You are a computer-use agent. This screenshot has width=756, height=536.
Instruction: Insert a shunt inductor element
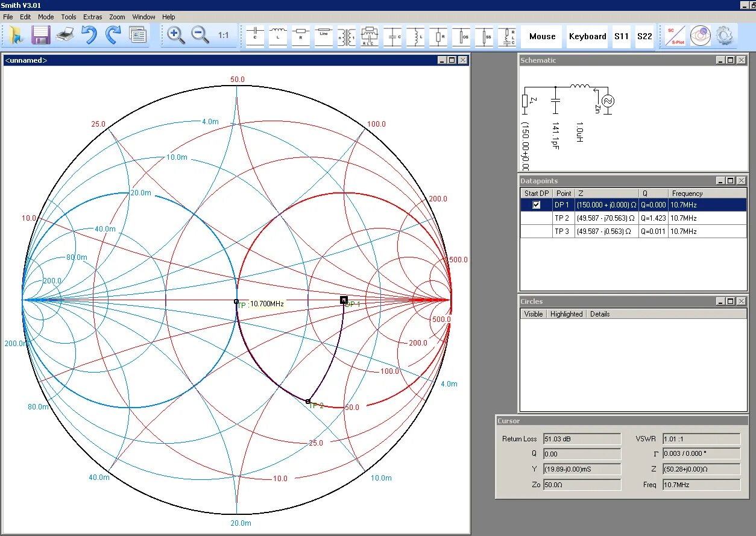pos(415,37)
